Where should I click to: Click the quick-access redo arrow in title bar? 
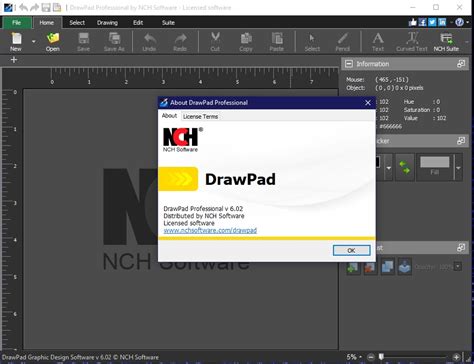pos(34,7)
